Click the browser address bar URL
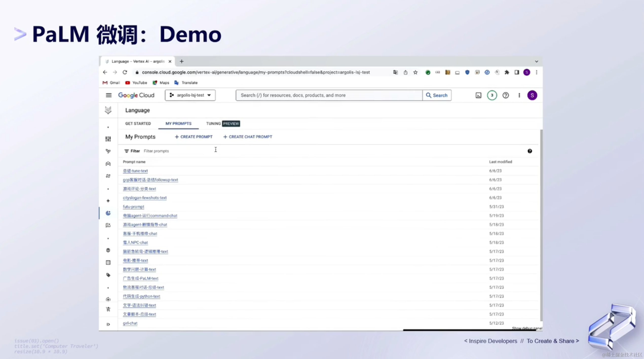Screen dimensions: 644x359 point(256,72)
